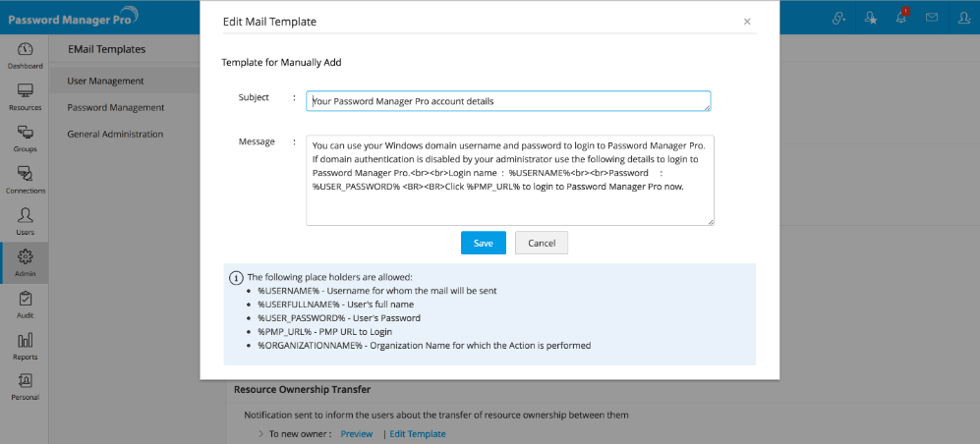Click the Subject input field

tap(507, 101)
